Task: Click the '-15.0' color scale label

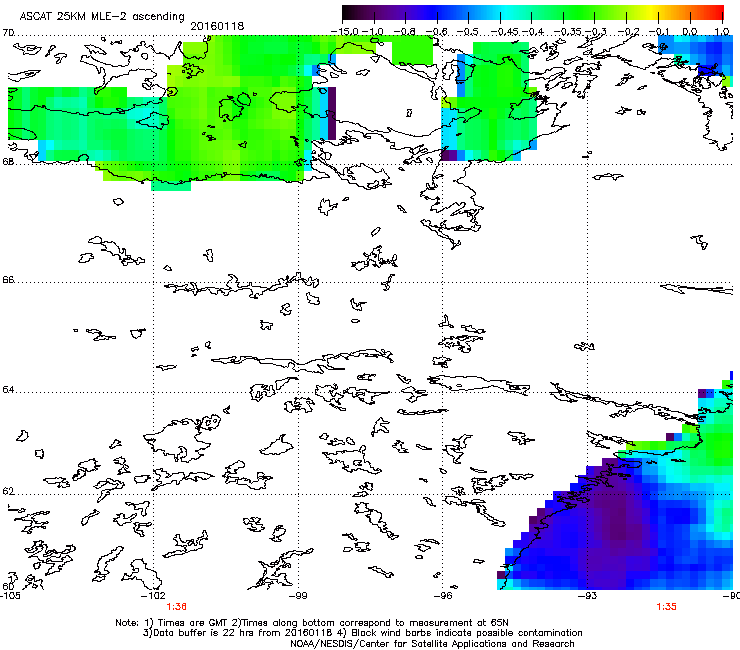Action: click(x=344, y=32)
